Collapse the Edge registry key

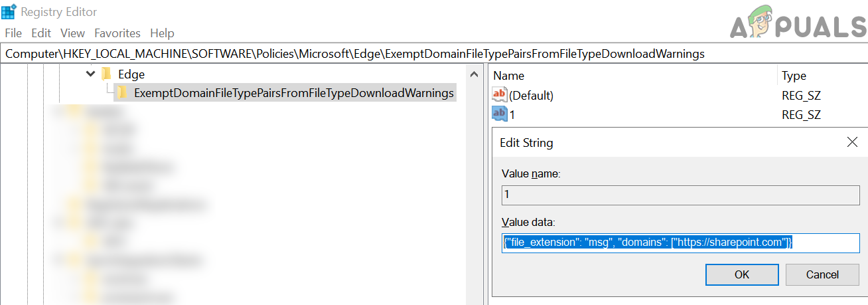pyautogui.click(x=91, y=74)
